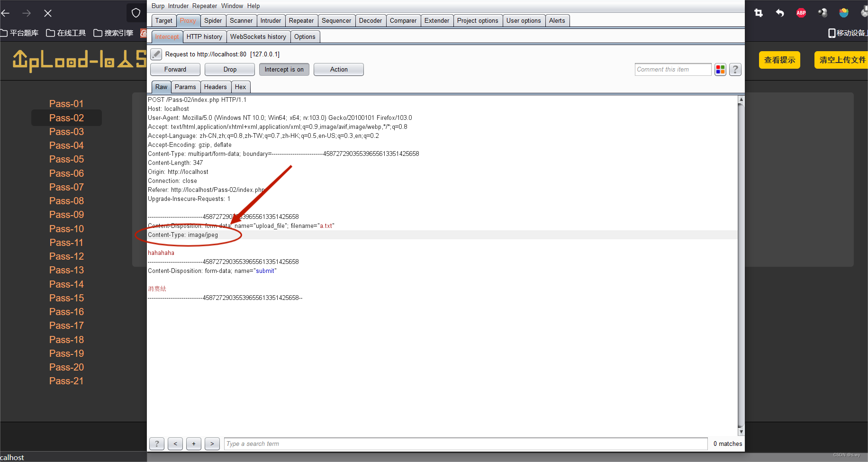This screenshot has height=462, width=868.
Task: Open the Intruder menu in menu bar
Action: [x=178, y=6]
